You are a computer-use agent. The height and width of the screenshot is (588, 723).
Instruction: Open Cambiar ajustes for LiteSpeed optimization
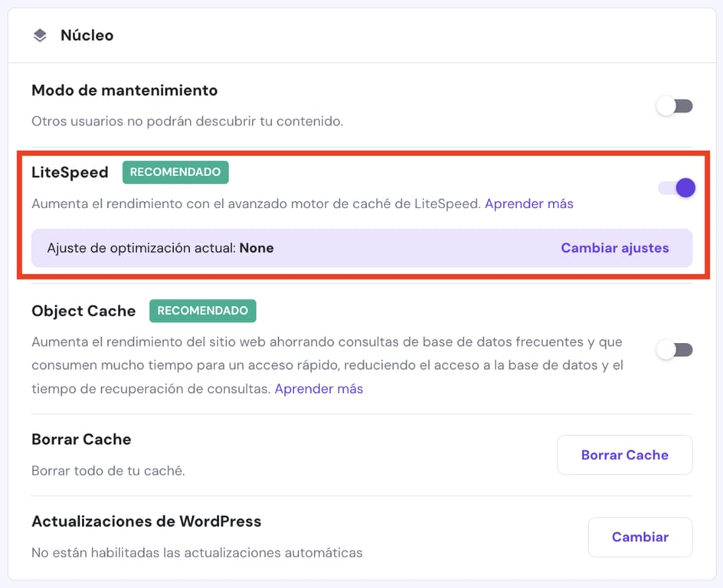click(614, 248)
